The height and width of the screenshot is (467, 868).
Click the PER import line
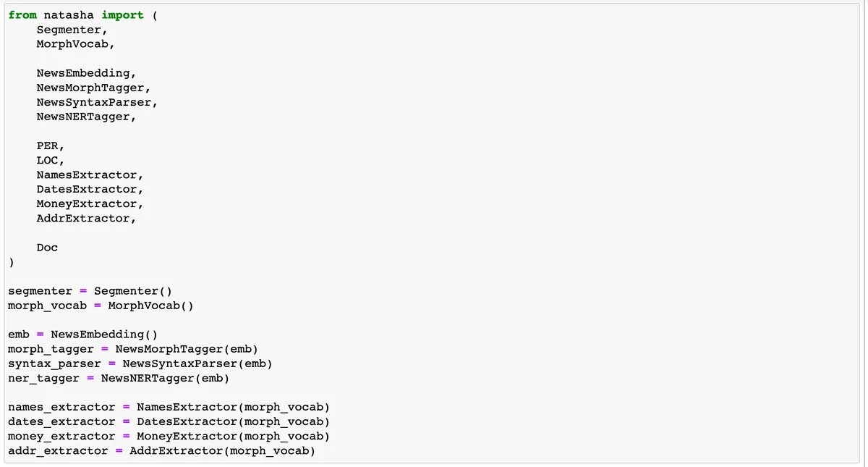pyautogui.click(x=51, y=146)
